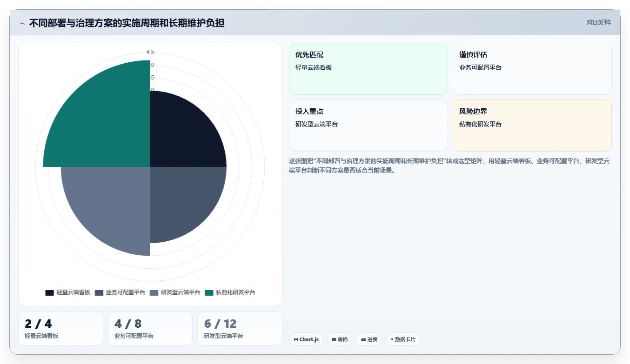The image size is (630, 364).
Task: Select the black 轻量云端看板 chart segment
Action: (x=184, y=132)
